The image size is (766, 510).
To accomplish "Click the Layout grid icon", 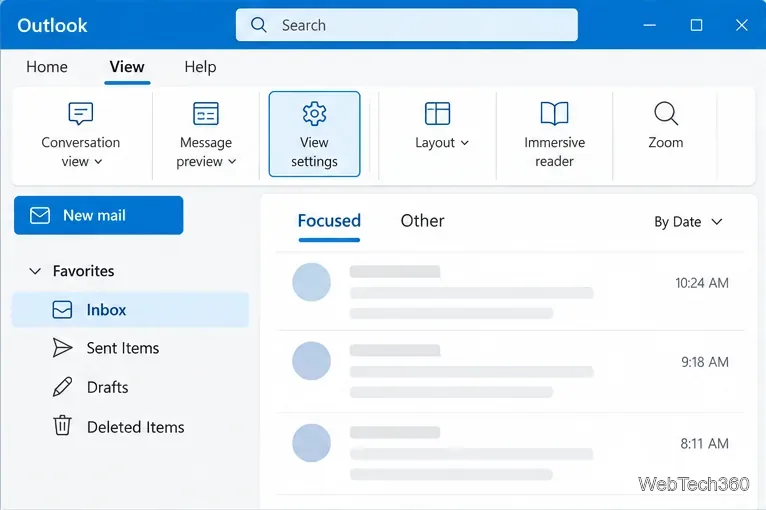I will tap(437, 113).
